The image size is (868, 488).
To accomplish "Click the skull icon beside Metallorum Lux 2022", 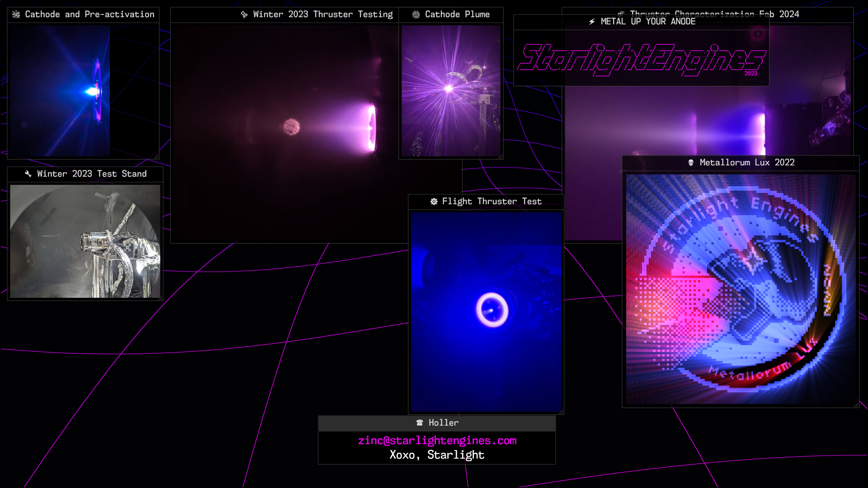I will pos(691,163).
